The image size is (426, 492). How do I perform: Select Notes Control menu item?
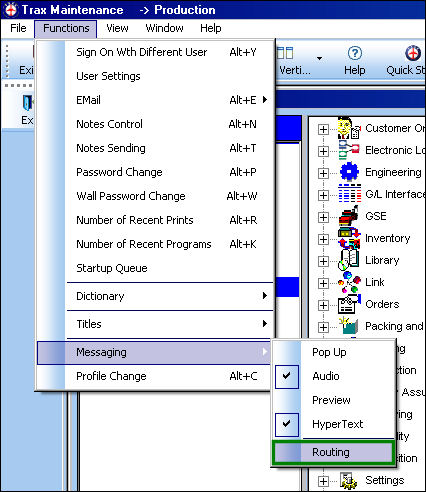point(154,124)
